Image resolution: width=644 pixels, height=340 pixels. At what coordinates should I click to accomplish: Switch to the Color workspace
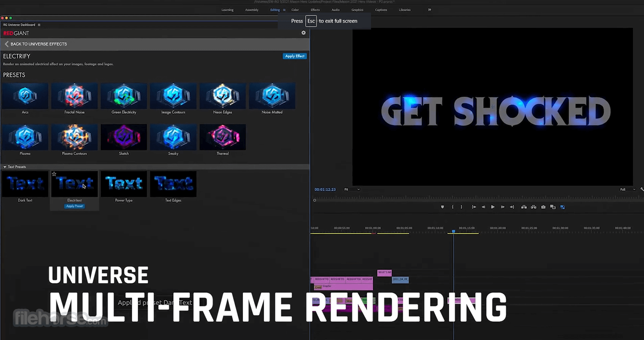tap(295, 10)
